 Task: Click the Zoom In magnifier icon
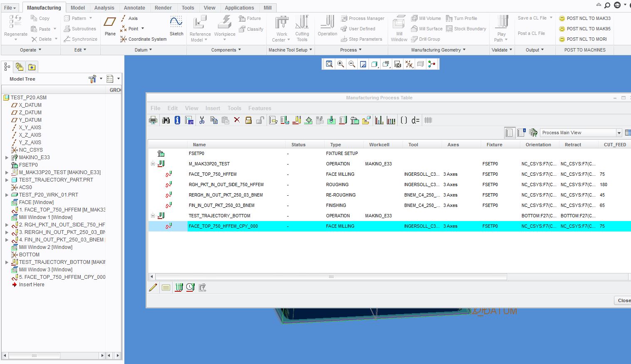pyautogui.click(x=341, y=64)
